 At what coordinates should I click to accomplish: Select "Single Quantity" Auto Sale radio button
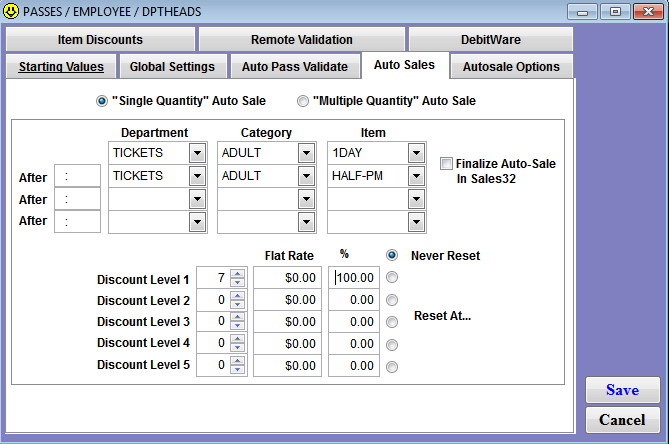pos(102,101)
